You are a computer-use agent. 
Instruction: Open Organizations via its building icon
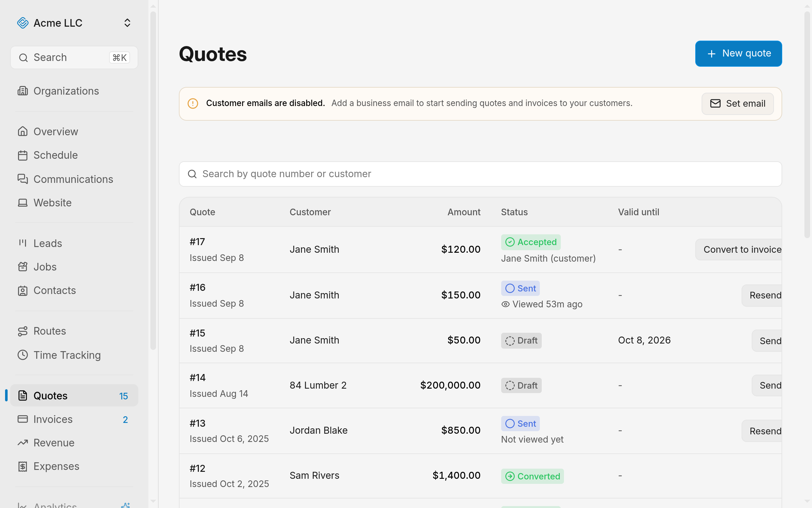[23, 91]
